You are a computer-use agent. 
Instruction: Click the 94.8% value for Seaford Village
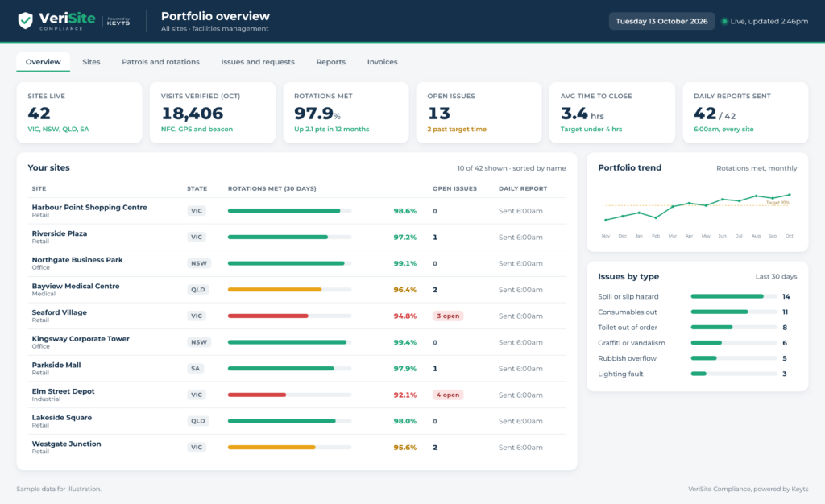[405, 316]
